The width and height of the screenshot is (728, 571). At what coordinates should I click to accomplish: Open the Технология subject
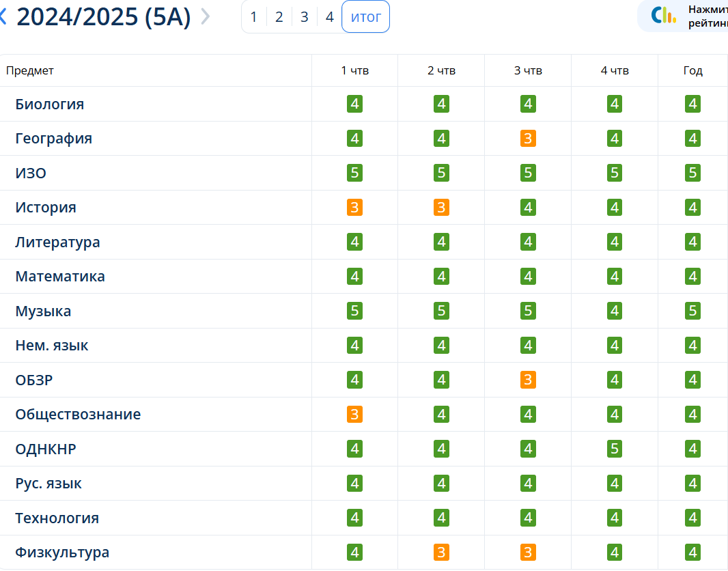coord(57,518)
